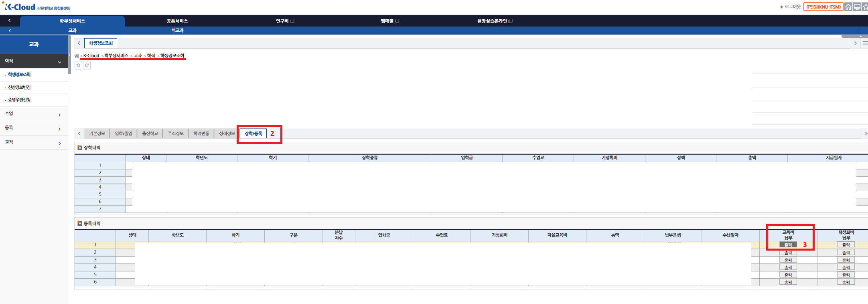Open the 연구비 external menu
868x304 pixels.
(285, 21)
